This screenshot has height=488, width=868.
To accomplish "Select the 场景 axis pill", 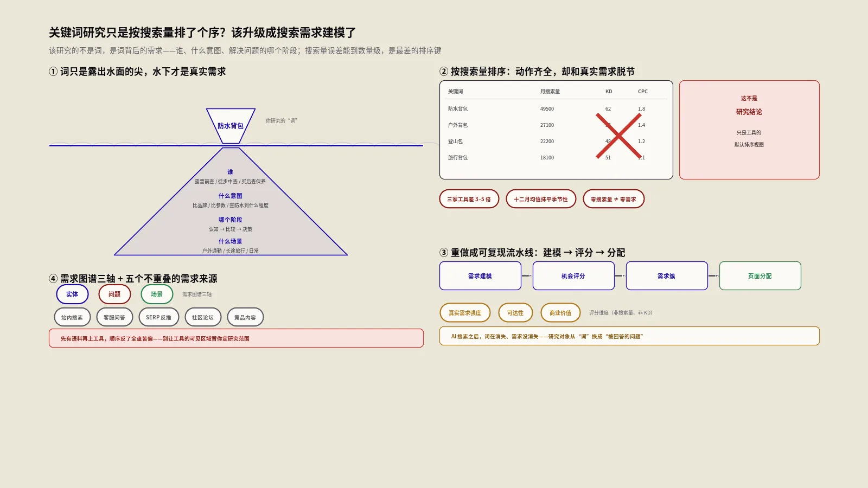I will point(157,294).
